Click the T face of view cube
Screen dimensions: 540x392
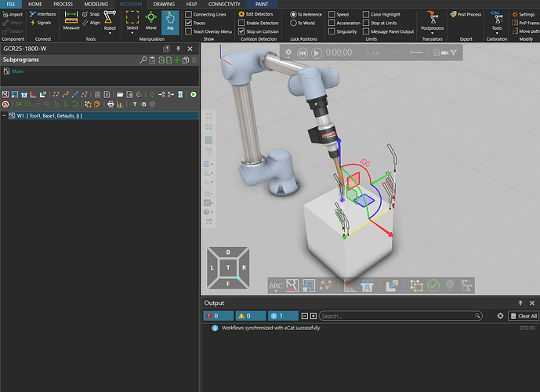coord(228,267)
